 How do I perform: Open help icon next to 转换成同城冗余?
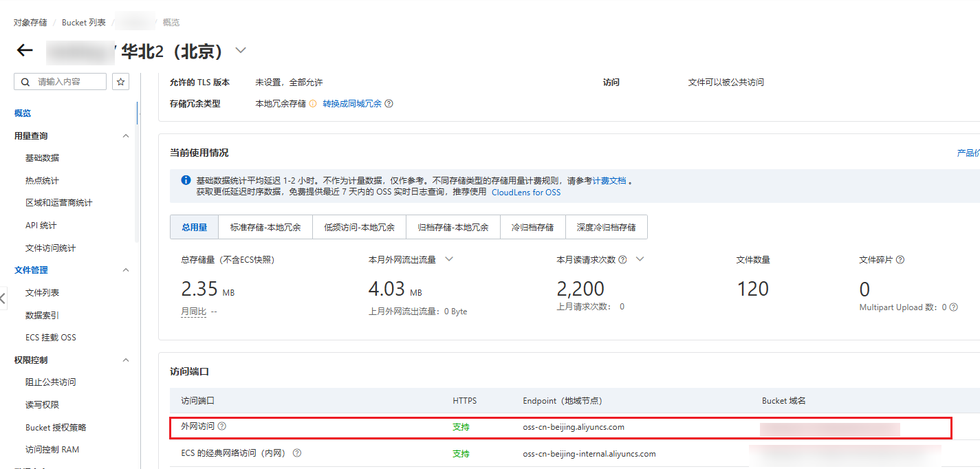(389, 104)
